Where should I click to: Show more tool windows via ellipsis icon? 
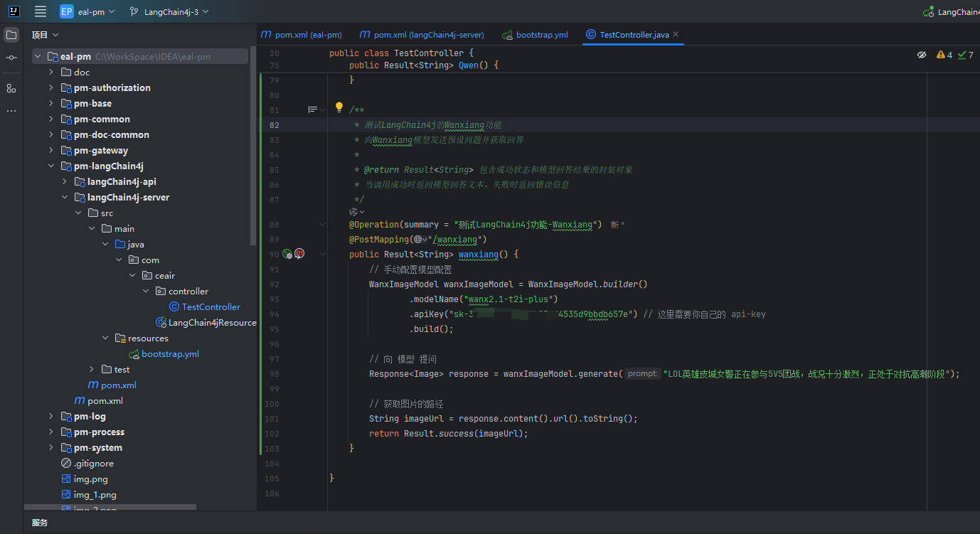pyautogui.click(x=11, y=111)
